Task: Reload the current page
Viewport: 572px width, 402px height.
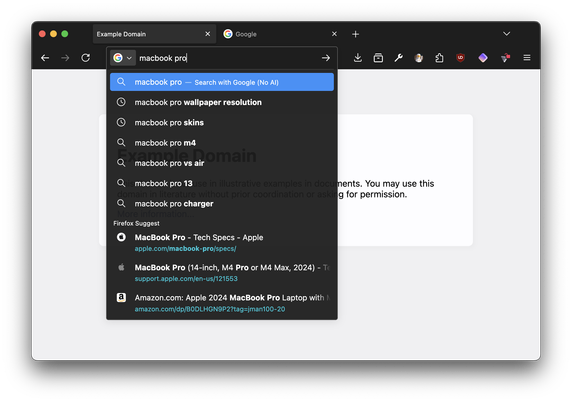Action: click(86, 58)
